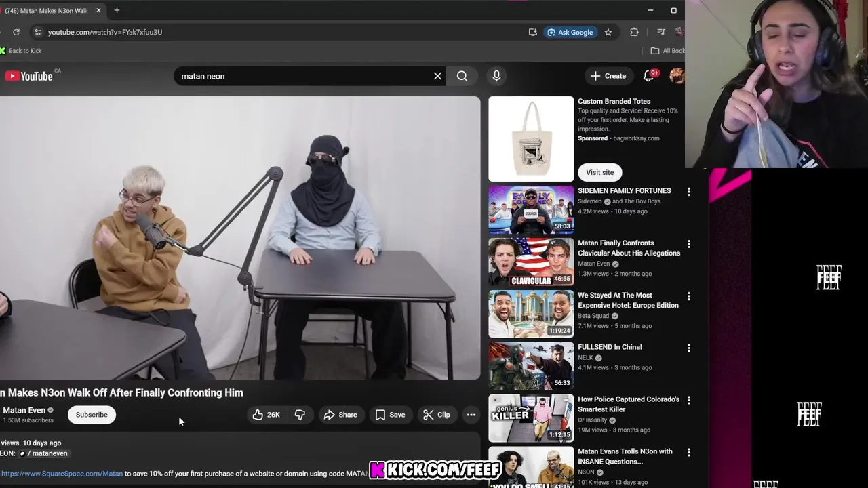Open options menu for Colorado's Smartest Killer video
Screen dimensions: 868x488
689,400
